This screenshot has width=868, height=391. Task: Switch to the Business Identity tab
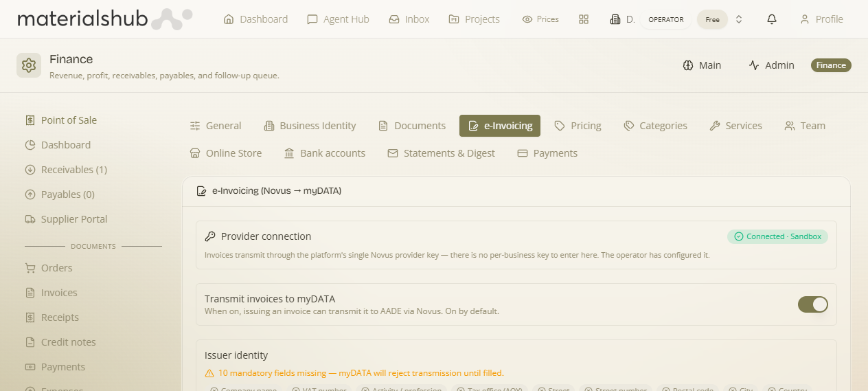[310, 126]
